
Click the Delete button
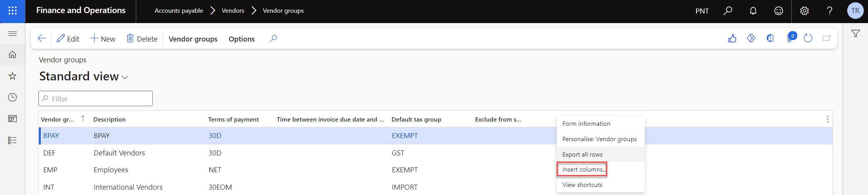[142, 39]
